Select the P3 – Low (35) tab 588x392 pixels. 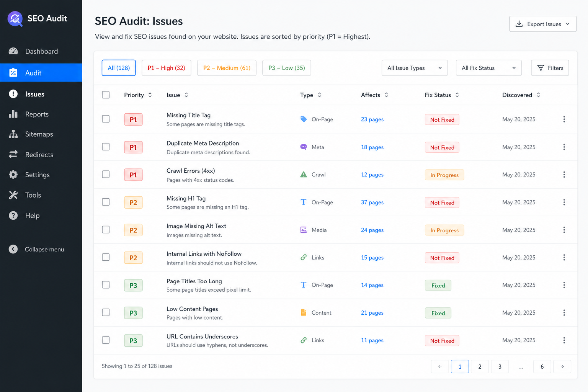pyautogui.click(x=286, y=68)
